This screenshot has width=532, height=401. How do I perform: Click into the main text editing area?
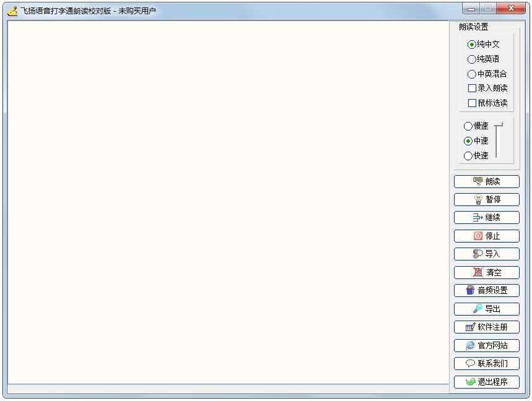(228, 202)
